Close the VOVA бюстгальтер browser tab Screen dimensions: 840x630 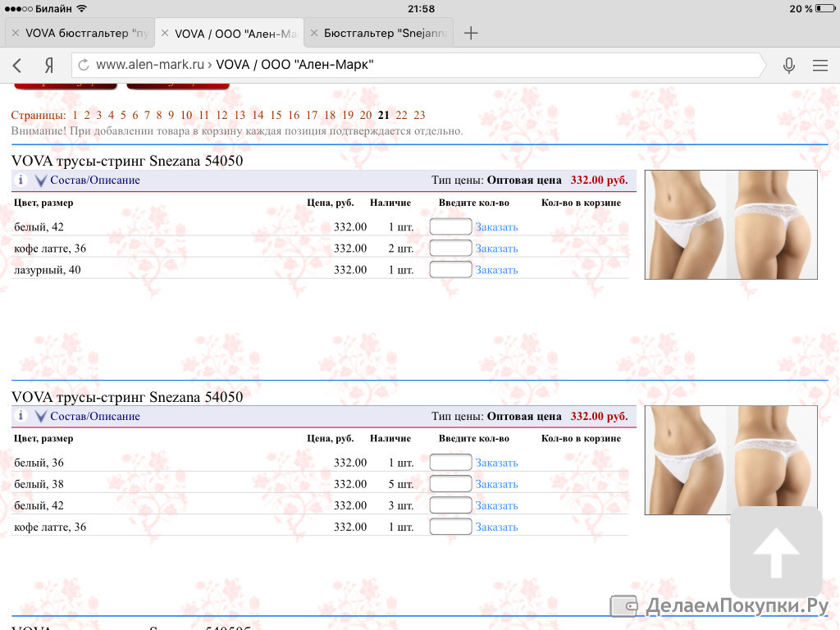click(x=16, y=33)
